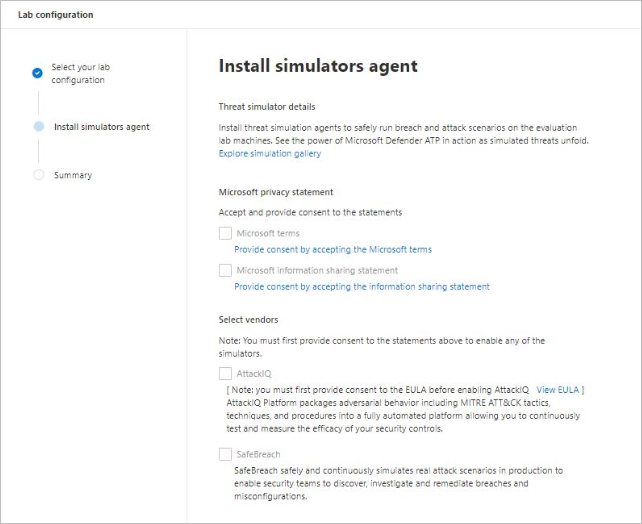The width and height of the screenshot is (642, 524).
Task: Select Install simulators agent step label
Action: point(102,127)
